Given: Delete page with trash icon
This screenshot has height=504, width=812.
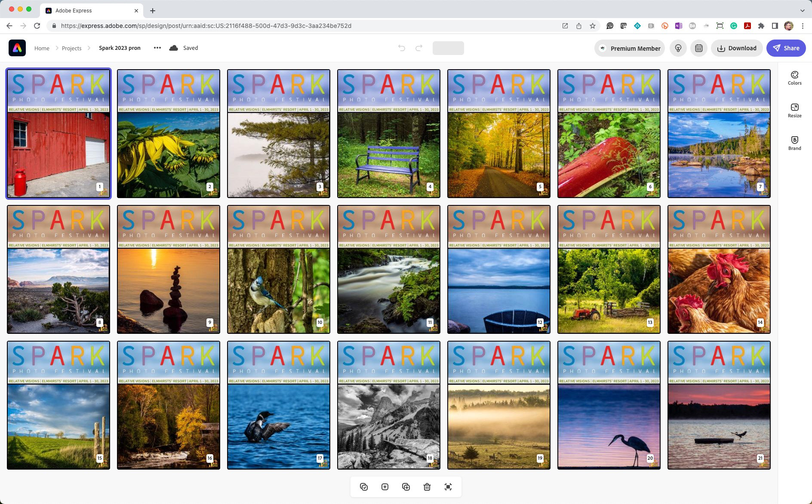Looking at the screenshot, I should [x=427, y=487].
